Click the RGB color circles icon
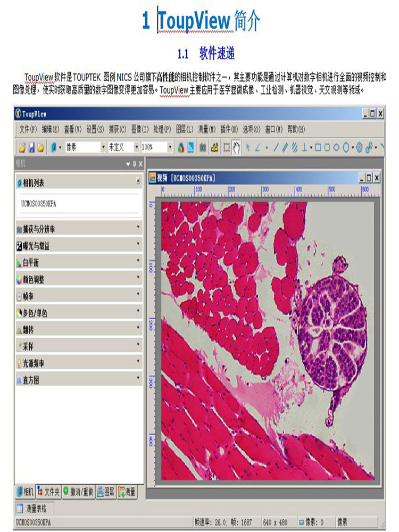Image resolution: width=399 pixels, height=532 pixels. pyautogui.click(x=181, y=147)
